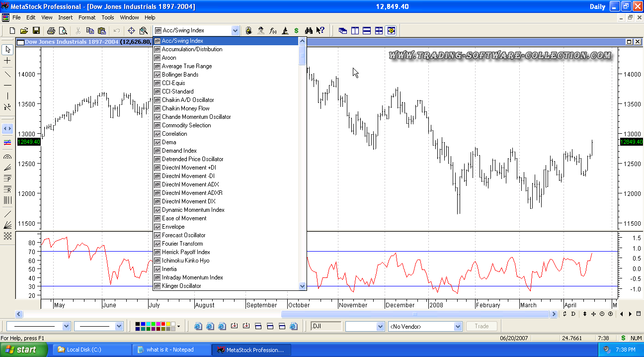644x357 pixels.
Task: Collapse the Acc/Swing Index indicator dropdown
Action: [235, 31]
